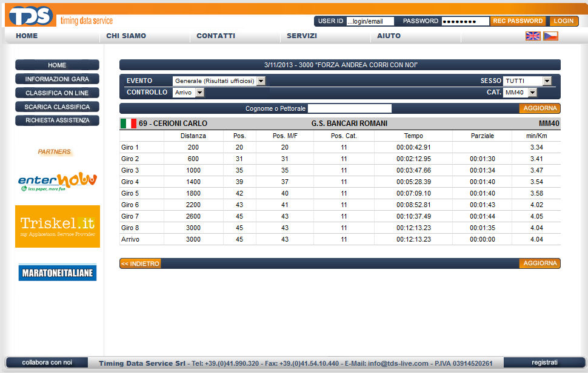Focus the Cognome o Pettorale search field
The width and height of the screenshot is (588, 373).
click(350, 109)
